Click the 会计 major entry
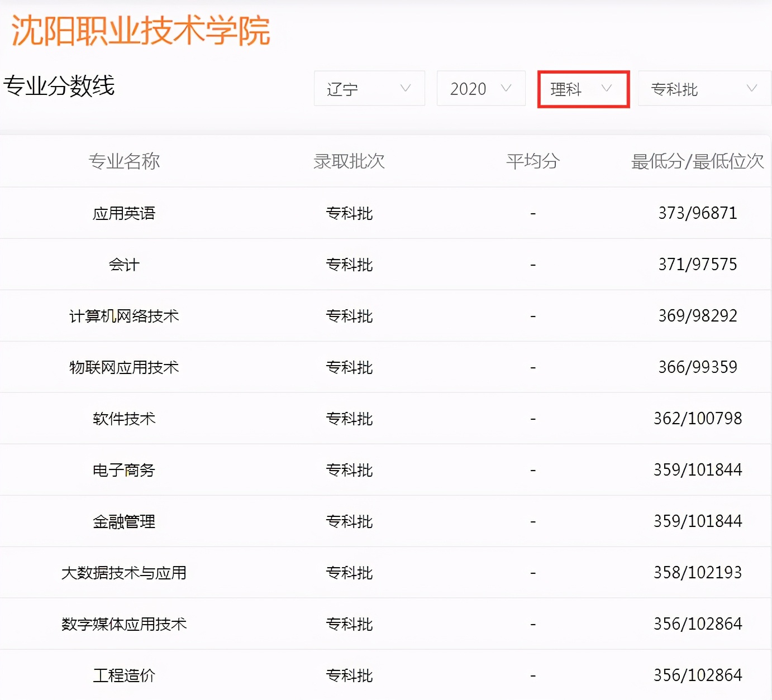772x700 pixels. (124, 264)
